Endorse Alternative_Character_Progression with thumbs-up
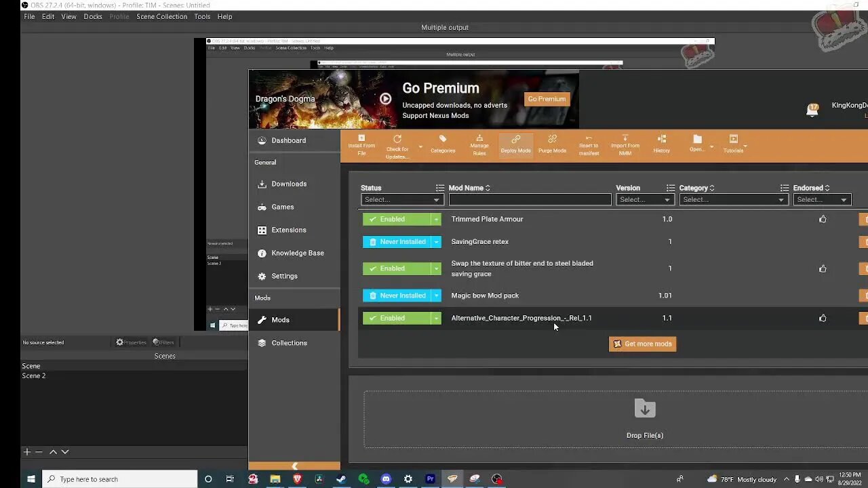This screenshot has width=868, height=488. 823,318
